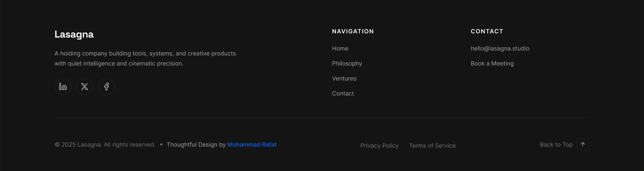The width and height of the screenshot is (644, 171).
Task: Click the up-arrow circle icon
Action: 583,144
